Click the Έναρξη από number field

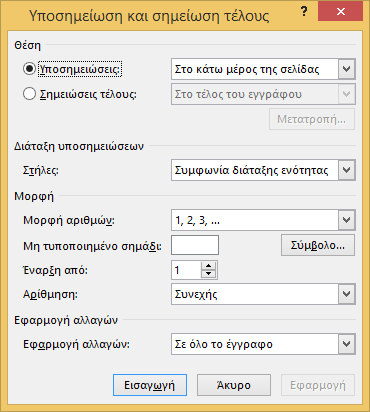tap(186, 270)
